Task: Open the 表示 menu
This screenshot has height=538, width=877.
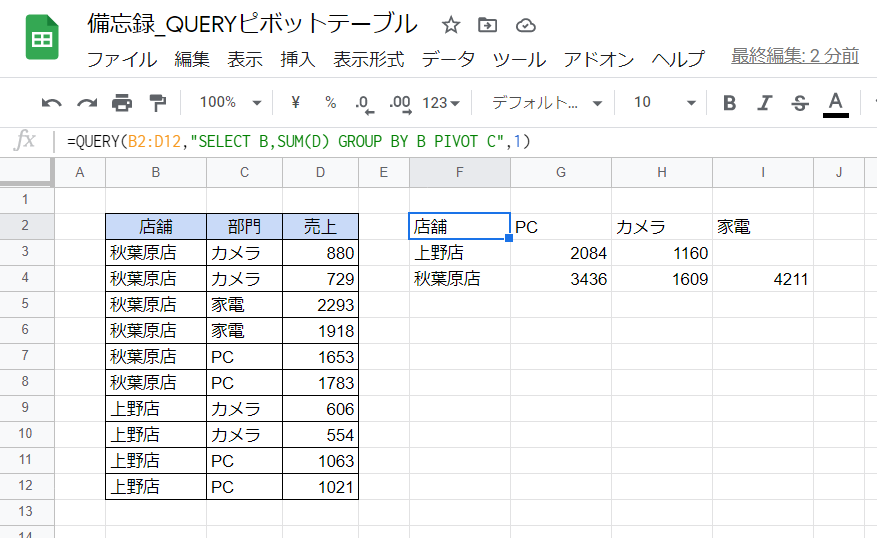Action: pos(245,59)
